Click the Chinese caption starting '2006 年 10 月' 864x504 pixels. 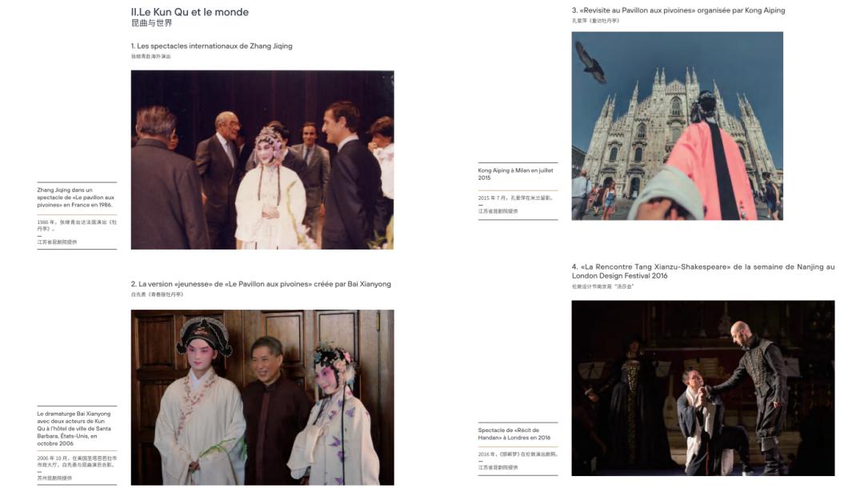[x=77, y=461]
